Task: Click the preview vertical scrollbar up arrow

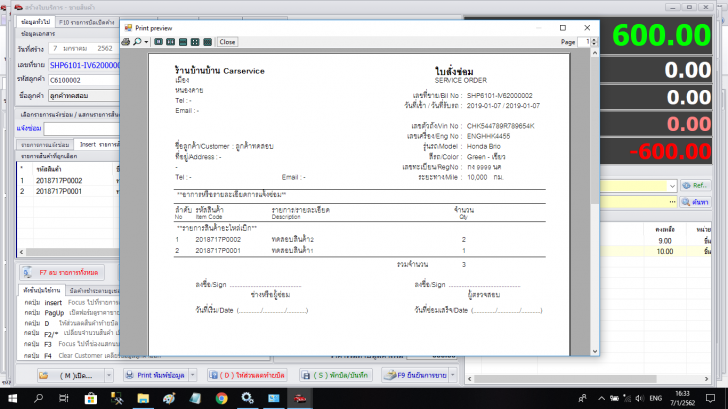Action: (595, 53)
